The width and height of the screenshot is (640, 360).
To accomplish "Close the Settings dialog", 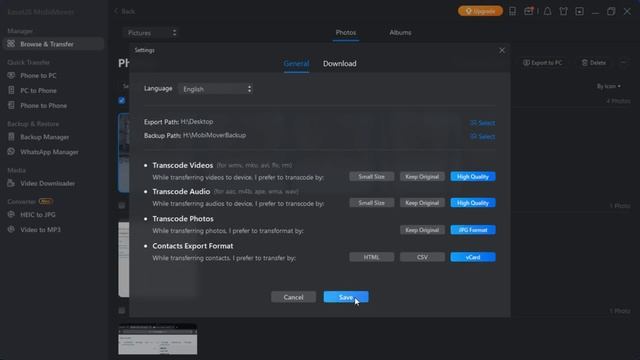I will click(x=502, y=51).
